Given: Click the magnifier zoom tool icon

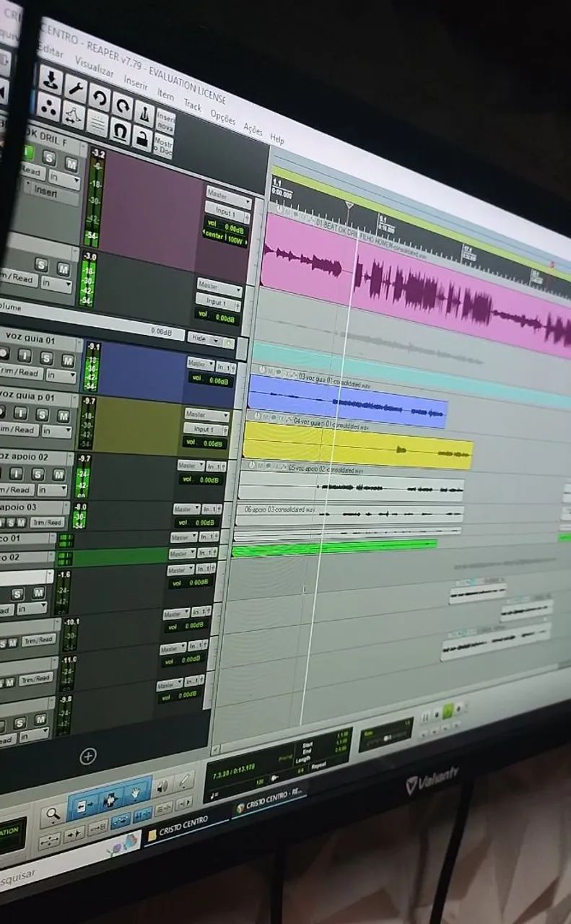Looking at the screenshot, I should [x=52, y=815].
